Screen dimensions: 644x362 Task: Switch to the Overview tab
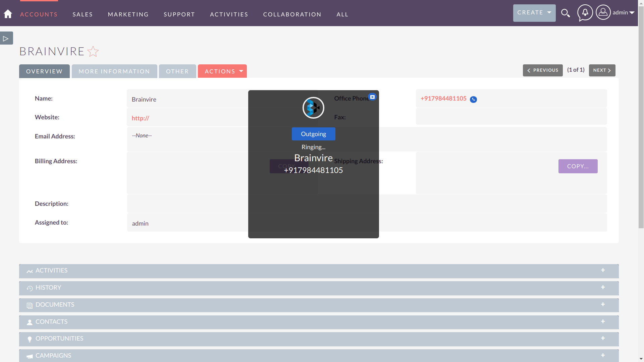click(44, 71)
